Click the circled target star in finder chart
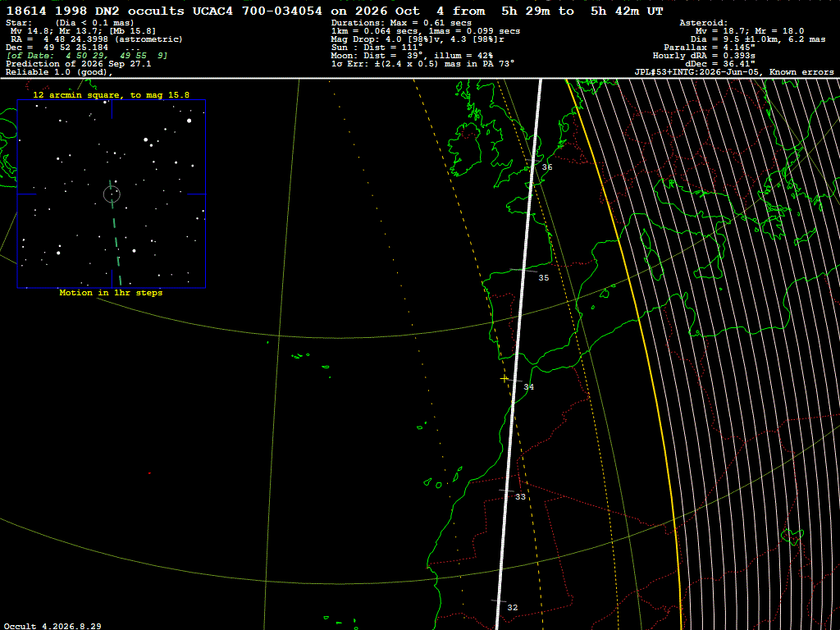840x630 pixels. 112,194
